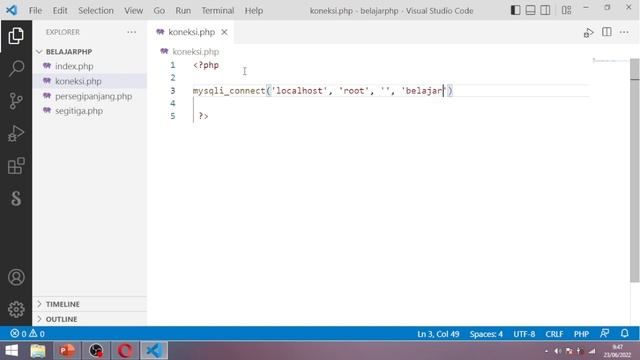
Task: Show hidden system tray icons arrow
Action: [547, 351]
